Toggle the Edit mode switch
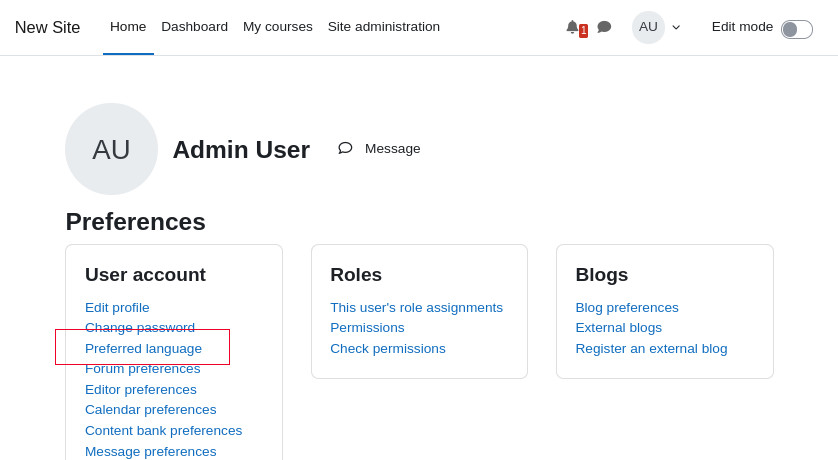 796,29
